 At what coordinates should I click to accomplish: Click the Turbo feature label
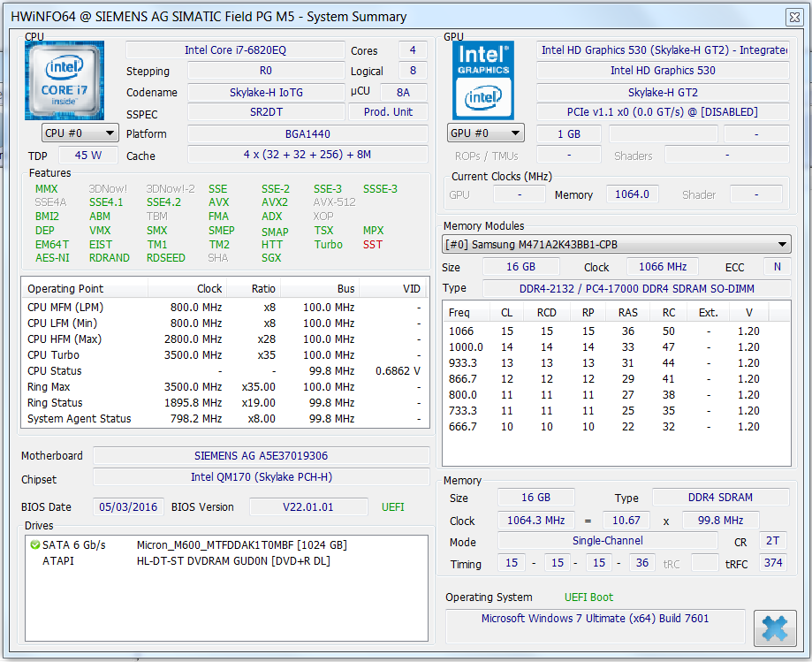pyautogui.click(x=329, y=245)
